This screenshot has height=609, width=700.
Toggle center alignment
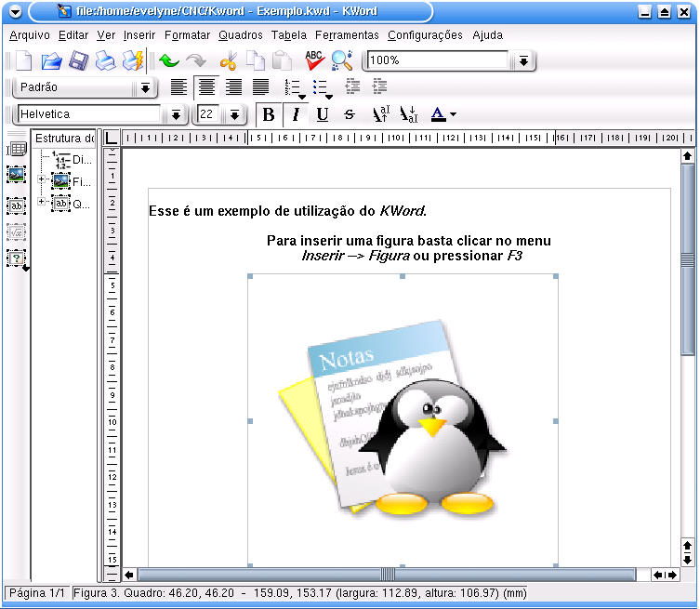(x=206, y=87)
